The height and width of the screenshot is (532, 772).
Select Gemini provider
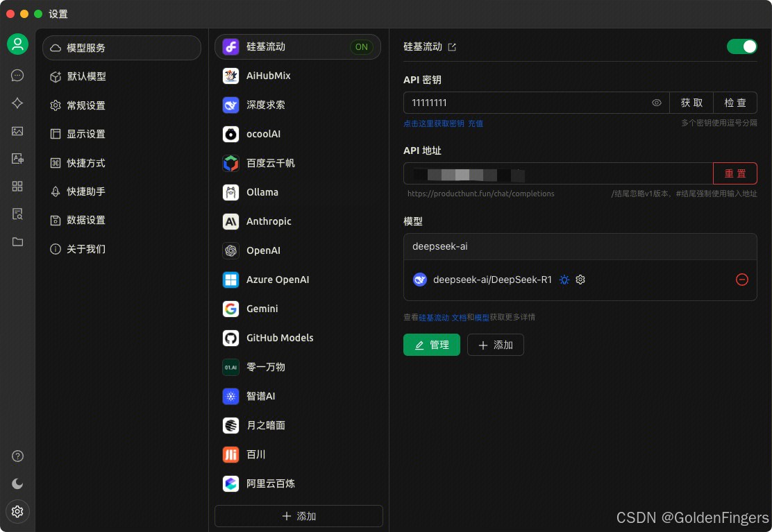click(x=298, y=308)
